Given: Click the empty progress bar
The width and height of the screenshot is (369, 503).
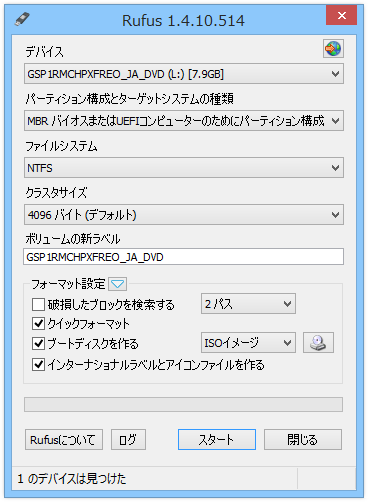Looking at the screenshot, I should tap(183, 405).
